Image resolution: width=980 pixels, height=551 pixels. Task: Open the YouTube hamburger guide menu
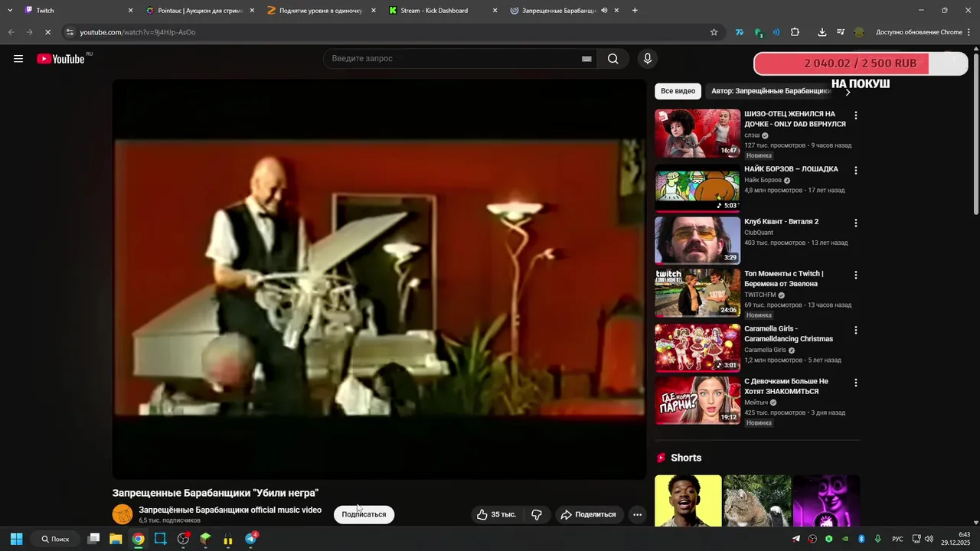point(18,59)
